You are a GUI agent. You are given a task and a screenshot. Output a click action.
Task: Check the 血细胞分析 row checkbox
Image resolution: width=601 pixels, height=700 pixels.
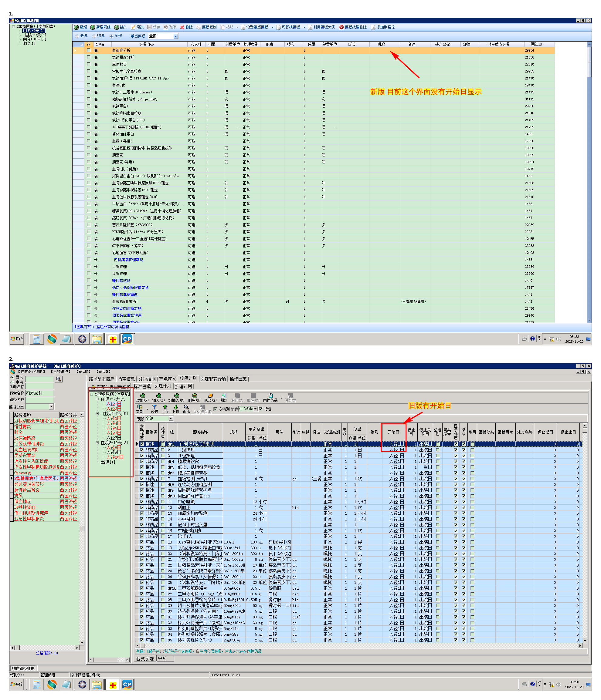click(89, 50)
